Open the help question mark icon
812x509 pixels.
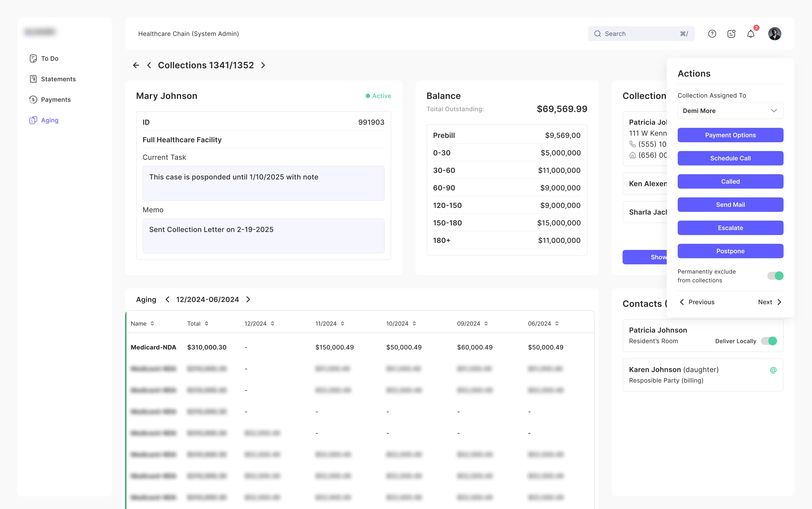[712, 34]
